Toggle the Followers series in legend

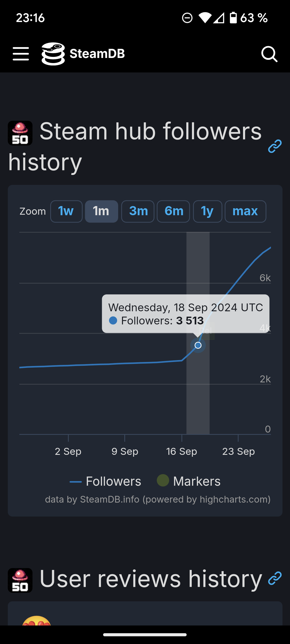click(x=106, y=481)
